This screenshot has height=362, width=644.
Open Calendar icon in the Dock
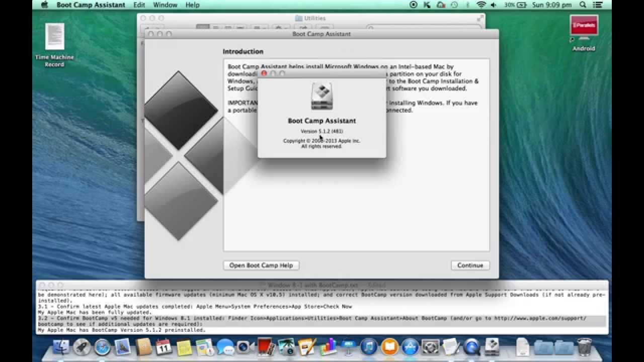(x=164, y=348)
